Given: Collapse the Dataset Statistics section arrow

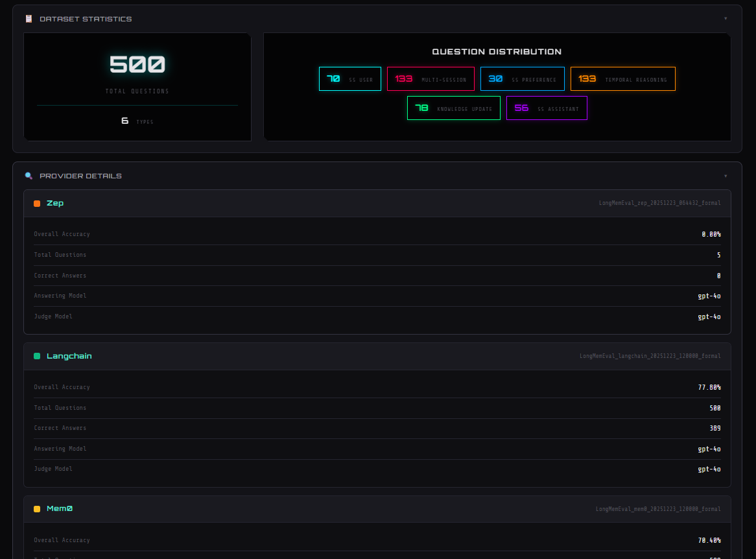Looking at the screenshot, I should point(726,19).
